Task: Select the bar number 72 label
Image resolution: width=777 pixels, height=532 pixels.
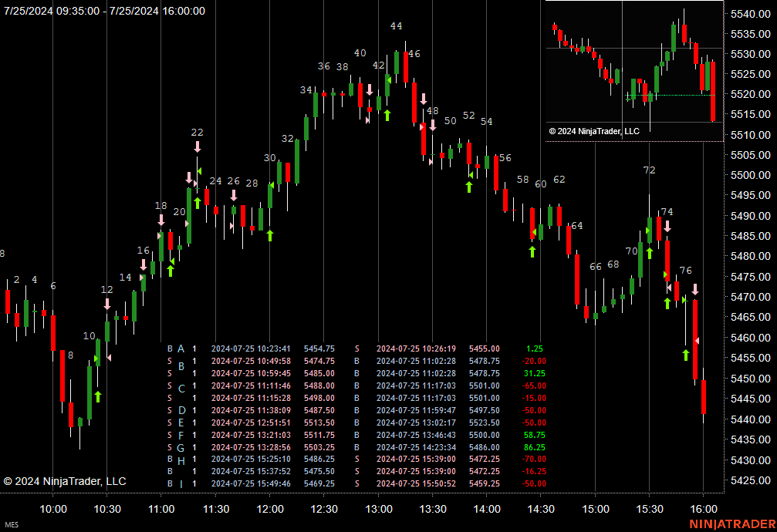Action: tap(649, 170)
